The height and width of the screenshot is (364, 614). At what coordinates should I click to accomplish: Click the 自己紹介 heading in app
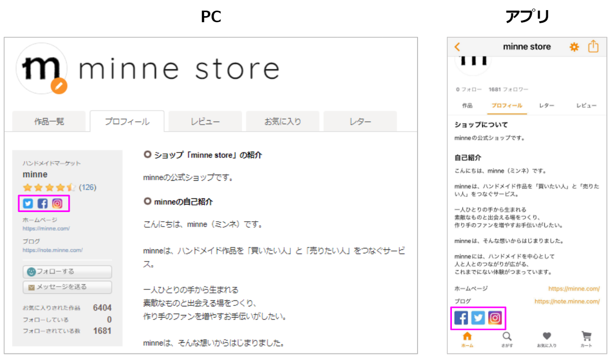click(468, 158)
